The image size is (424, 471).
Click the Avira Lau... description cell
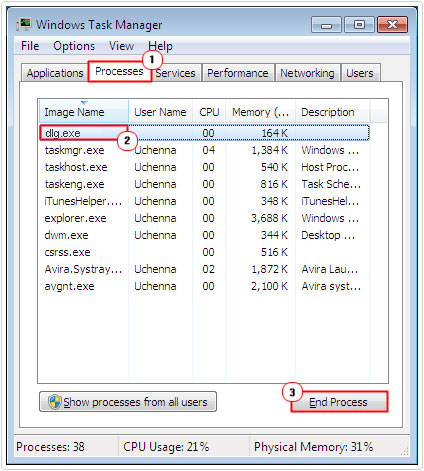(x=330, y=269)
